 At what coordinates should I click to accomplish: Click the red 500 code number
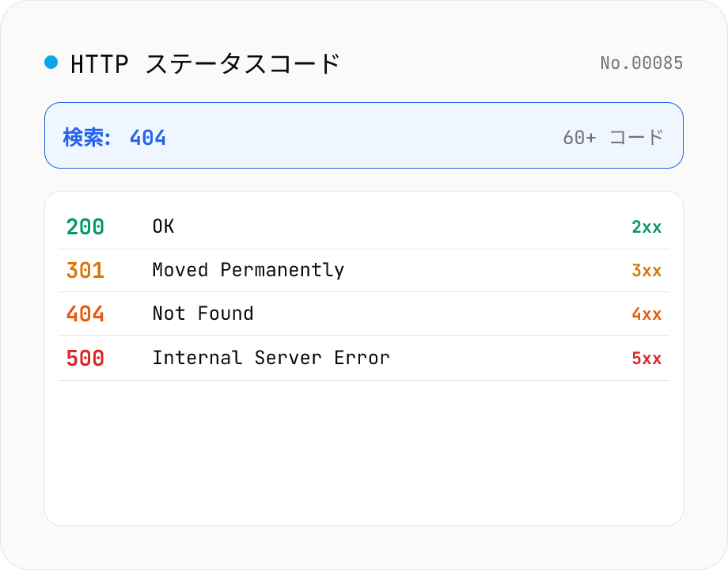click(85, 358)
